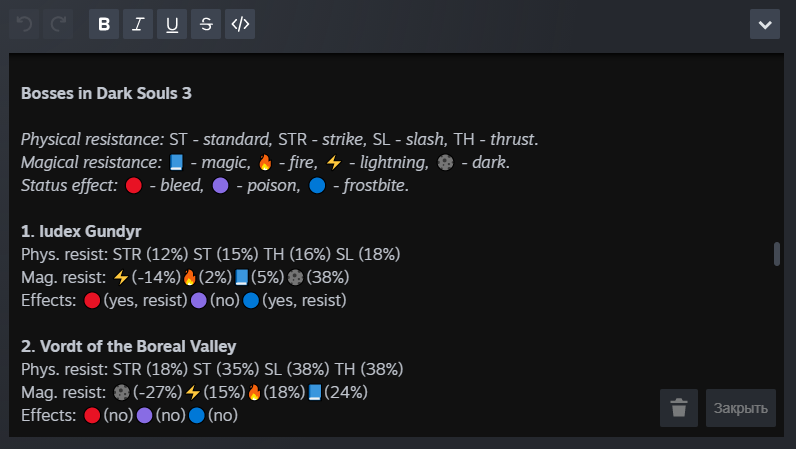Click the Bosses in Dark Souls 3 heading

point(106,94)
